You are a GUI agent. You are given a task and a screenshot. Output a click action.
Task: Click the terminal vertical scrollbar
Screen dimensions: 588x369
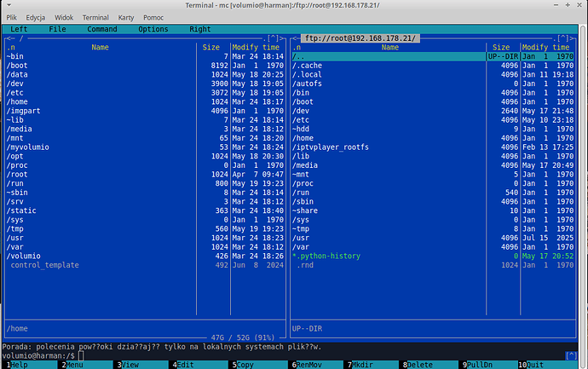(583, 196)
